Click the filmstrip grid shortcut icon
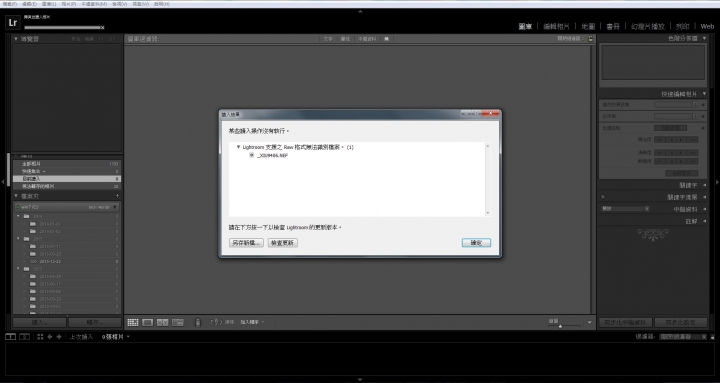The image size is (720, 383). (40, 337)
